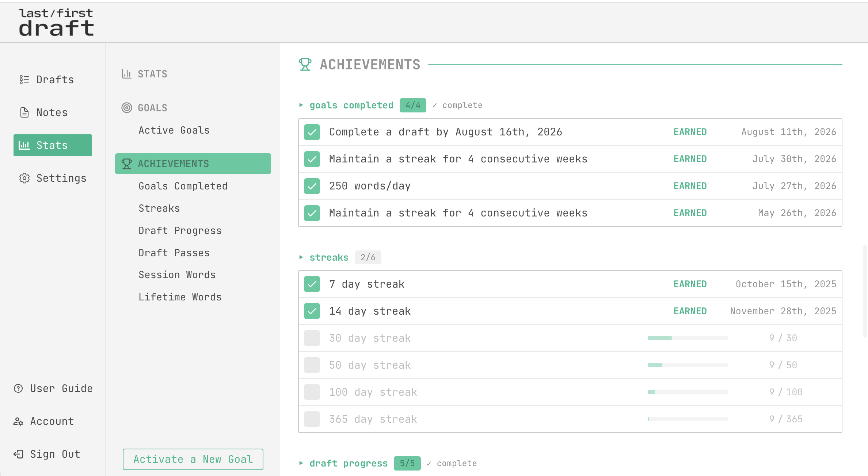Click the 100 day streak progress bar
This screenshot has height=476, width=868.
pos(688,392)
